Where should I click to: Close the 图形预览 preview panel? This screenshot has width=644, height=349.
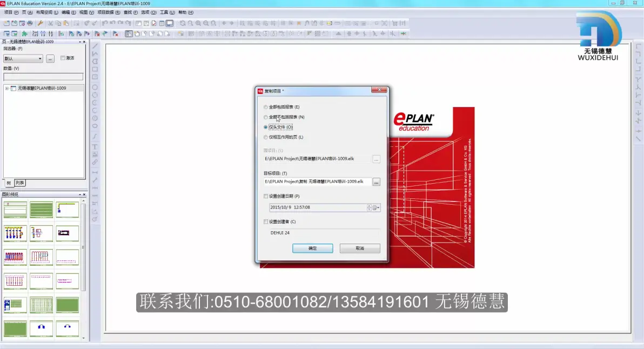point(84,194)
